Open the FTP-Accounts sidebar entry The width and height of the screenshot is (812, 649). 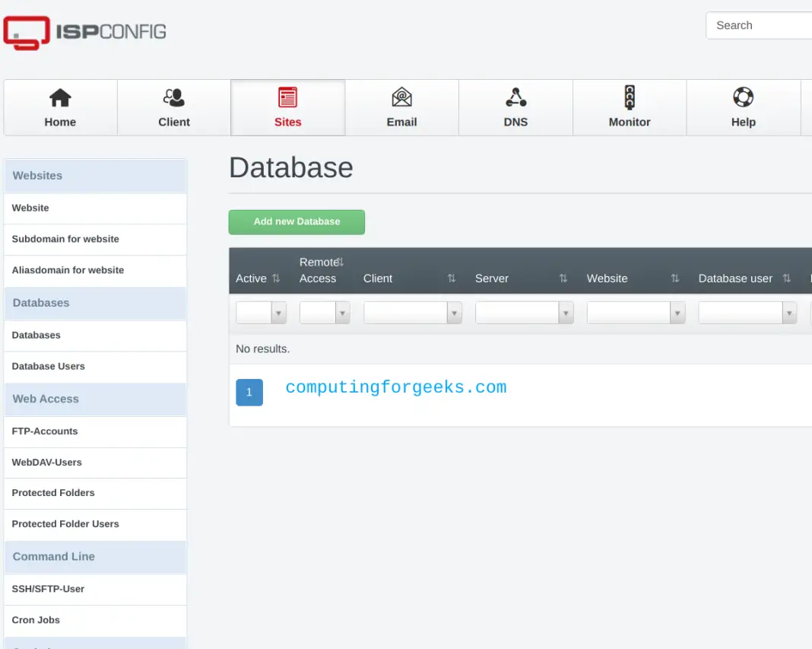coord(45,431)
